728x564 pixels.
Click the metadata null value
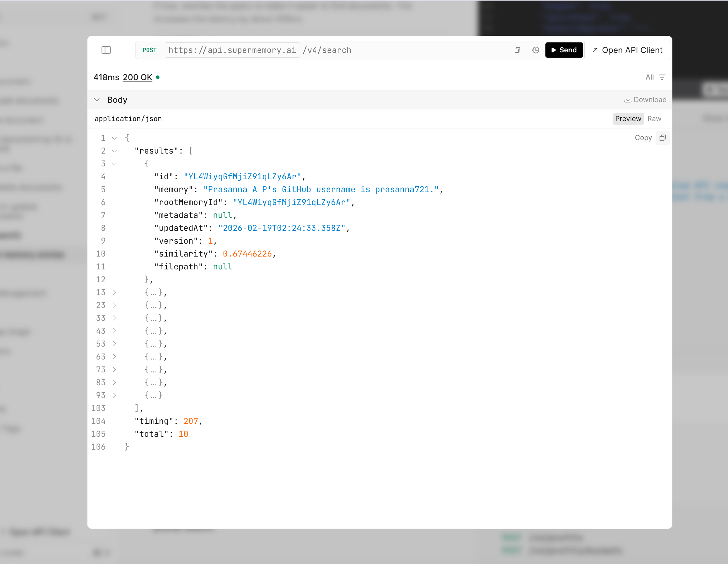pyautogui.click(x=223, y=215)
